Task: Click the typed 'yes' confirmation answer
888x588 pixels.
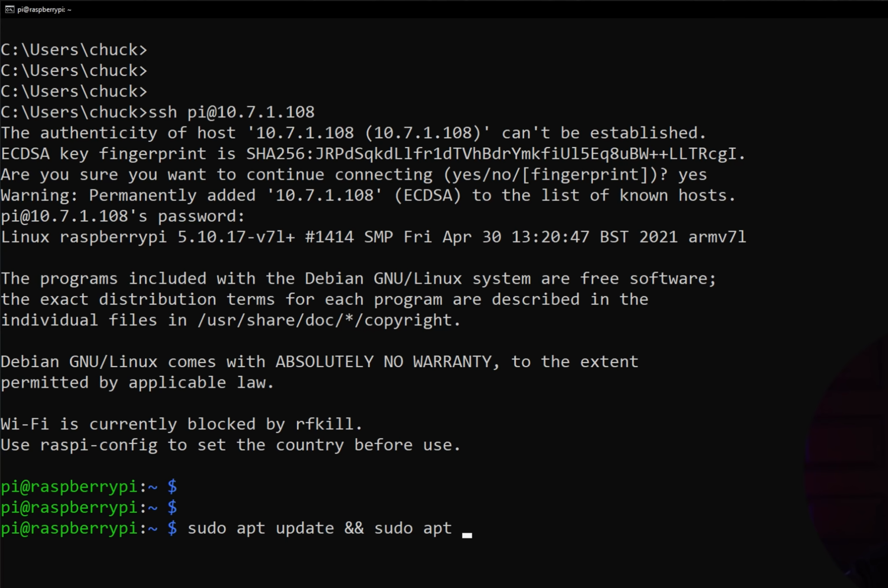Action: [694, 174]
